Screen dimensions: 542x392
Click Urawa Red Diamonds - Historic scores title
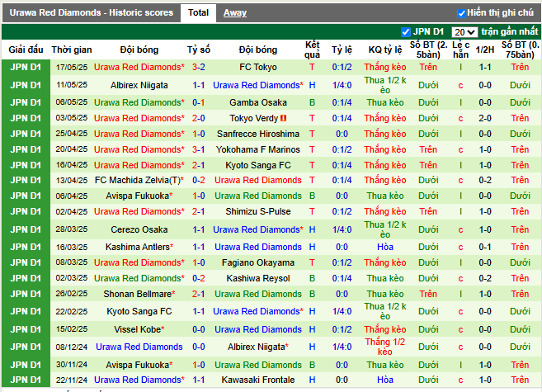coord(92,12)
